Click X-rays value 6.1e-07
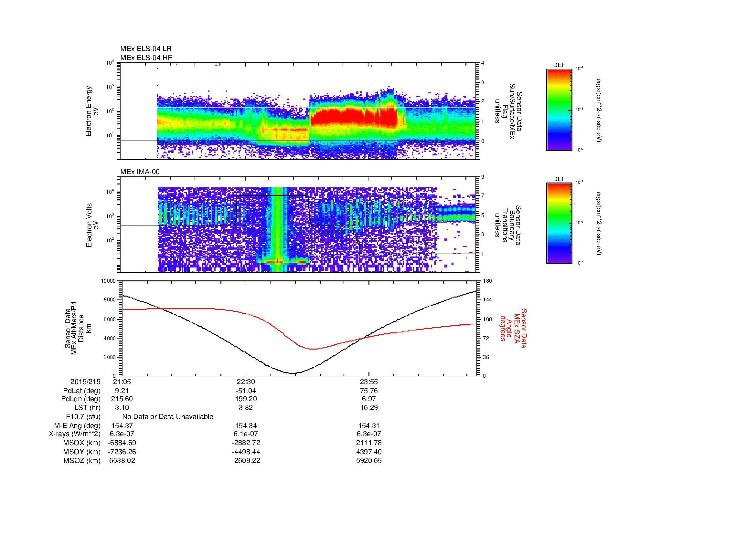756x534 pixels. (x=246, y=434)
